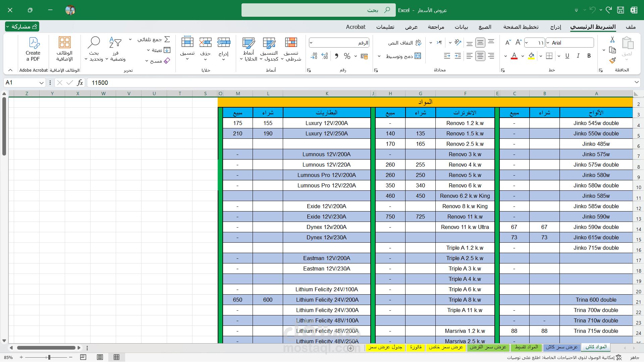Open the font color dropdown arrow
This screenshot has width=644, height=362.
pos(505,56)
